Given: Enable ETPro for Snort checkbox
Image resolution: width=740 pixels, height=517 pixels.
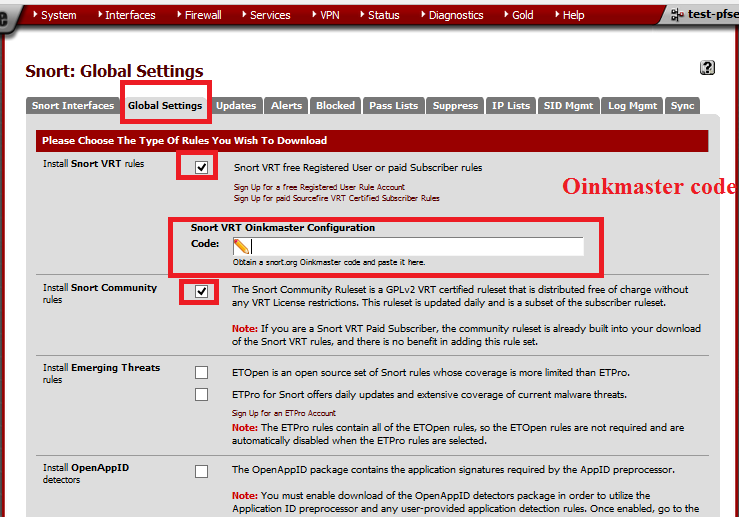Looking at the screenshot, I should pyautogui.click(x=202, y=395).
